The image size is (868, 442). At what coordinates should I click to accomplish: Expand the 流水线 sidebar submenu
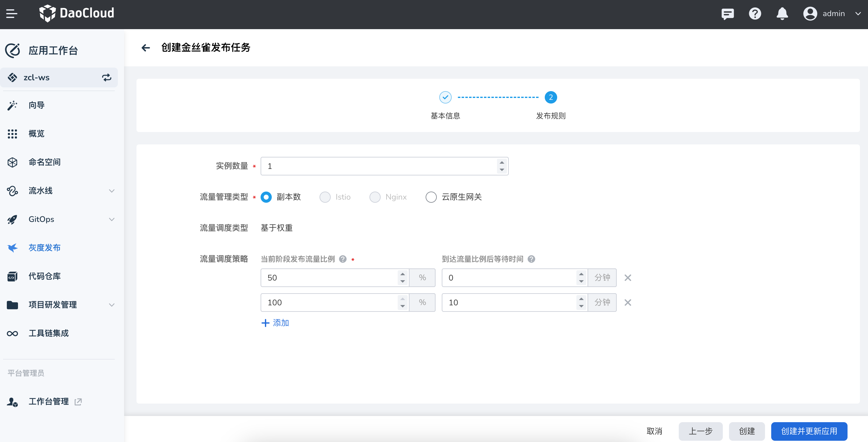pyautogui.click(x=112, y=191)
